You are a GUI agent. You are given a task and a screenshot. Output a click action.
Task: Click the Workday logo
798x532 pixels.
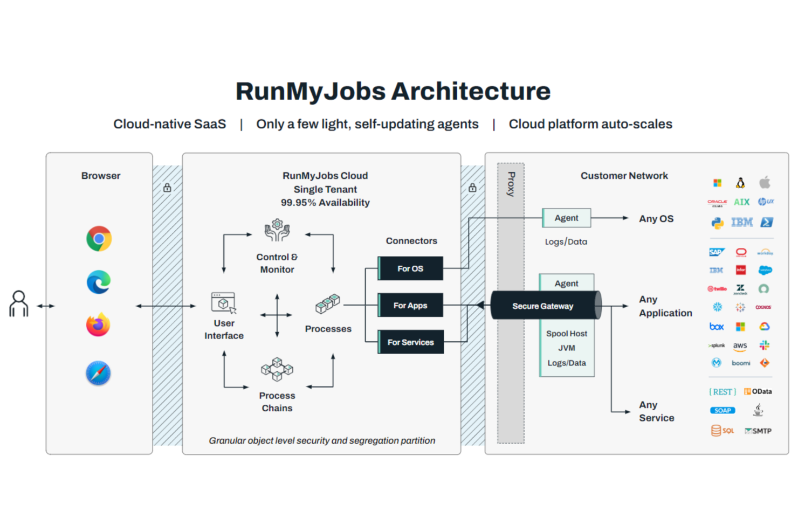[765, 252]
